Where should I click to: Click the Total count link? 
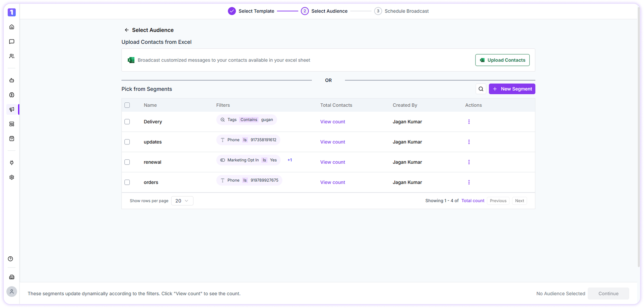coord(473,201)
